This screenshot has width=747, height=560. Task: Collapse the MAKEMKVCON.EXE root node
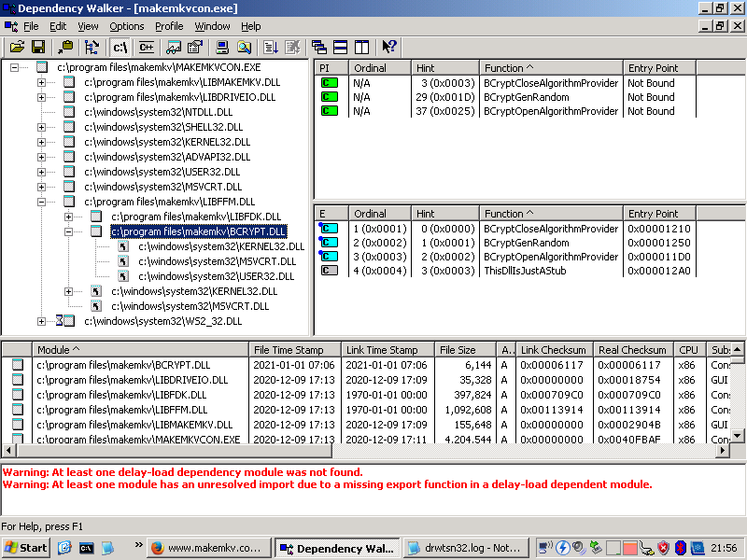pos(15,67)
